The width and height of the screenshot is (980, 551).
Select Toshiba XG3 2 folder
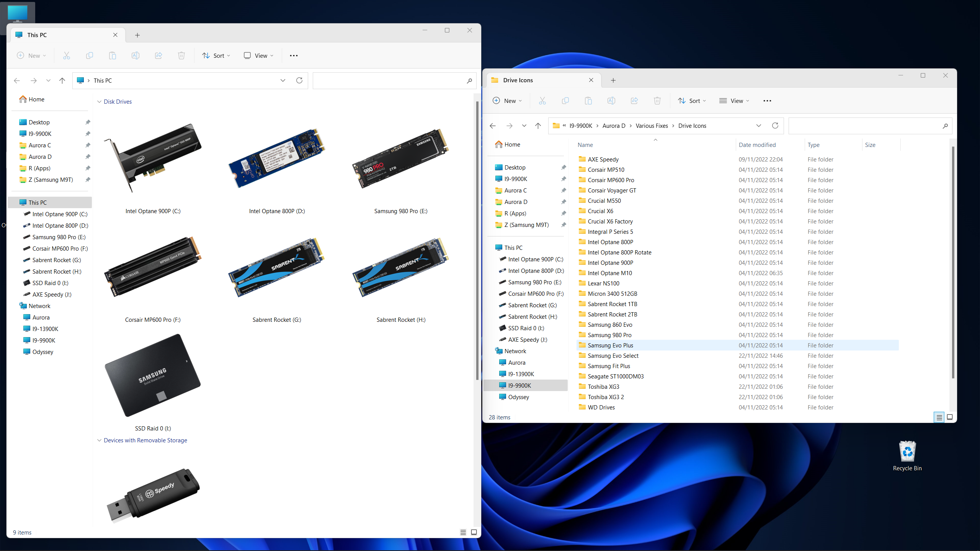[x=606, y=397]
